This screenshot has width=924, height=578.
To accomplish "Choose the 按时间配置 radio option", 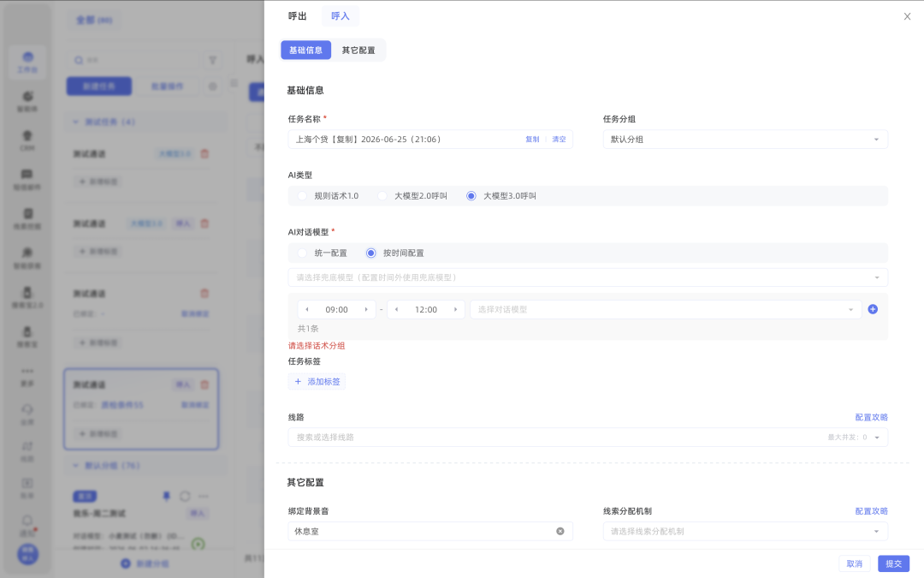I will [370, 253].
